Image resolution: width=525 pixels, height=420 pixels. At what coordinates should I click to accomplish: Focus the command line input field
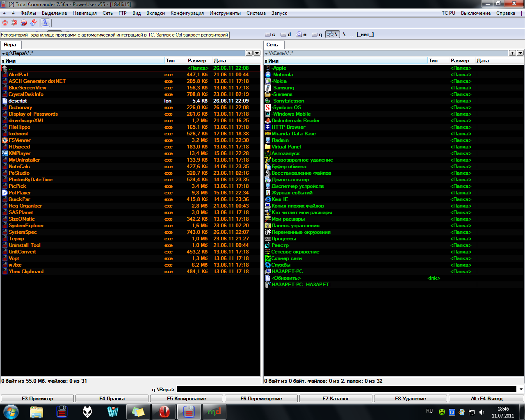[x=347, y=389]
